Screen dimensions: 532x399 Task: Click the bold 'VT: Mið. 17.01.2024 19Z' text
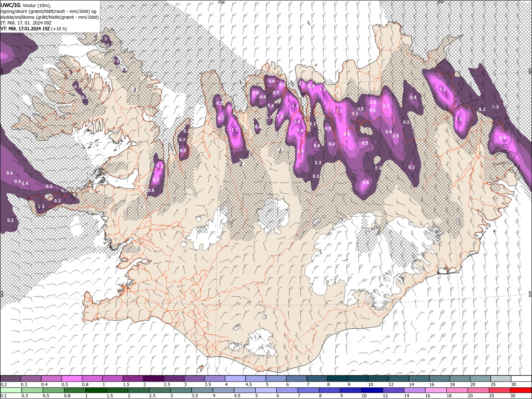pos(25,29)
